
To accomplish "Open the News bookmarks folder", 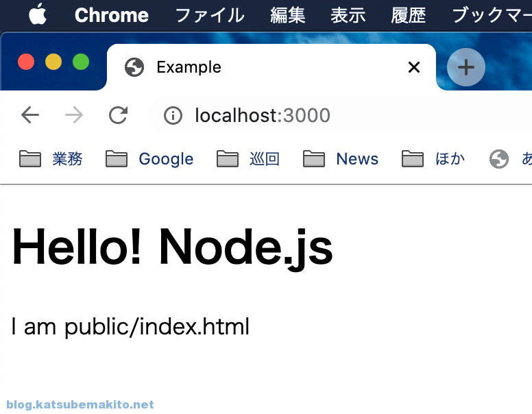I will pyautogui.click(x=341, y=159).
